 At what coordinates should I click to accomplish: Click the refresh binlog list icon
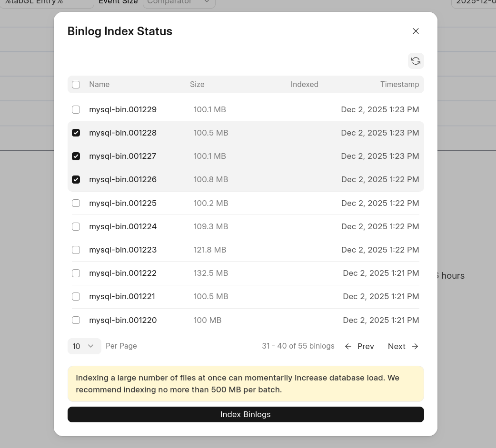(x=416, y=61)
